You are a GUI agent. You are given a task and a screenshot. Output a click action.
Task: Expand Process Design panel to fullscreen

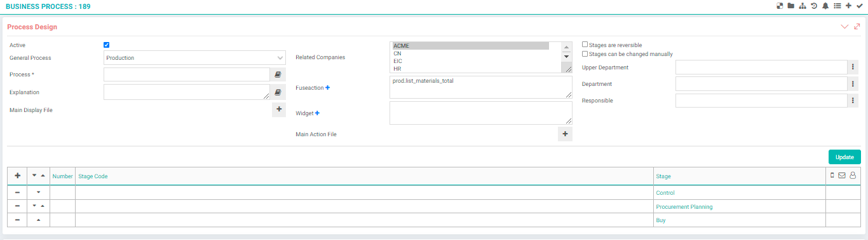click(857, 27)
